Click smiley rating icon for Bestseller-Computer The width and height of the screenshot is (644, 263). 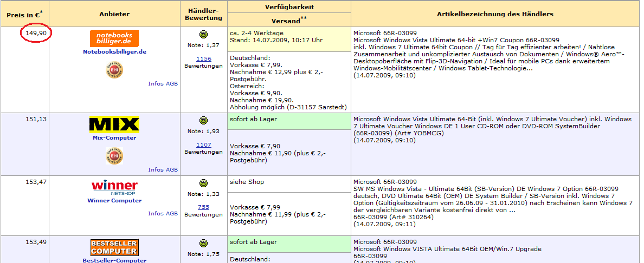point(204,243)
